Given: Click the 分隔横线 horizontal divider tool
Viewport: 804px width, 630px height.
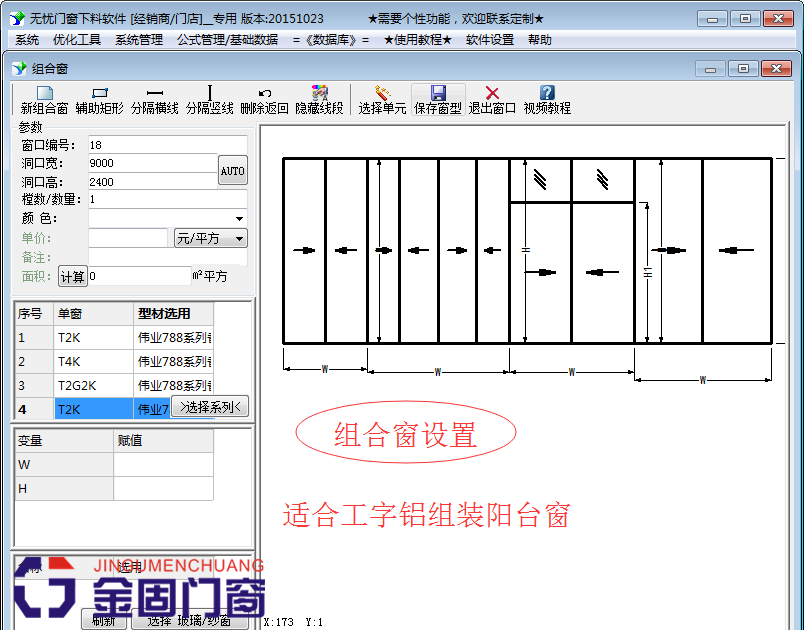Looking at the screenshot, I should (154, 98).
